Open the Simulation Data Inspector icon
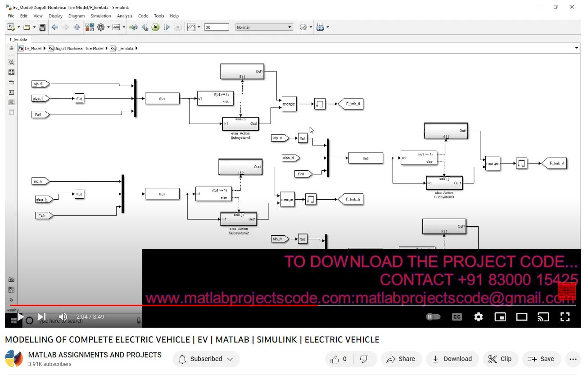This screenshot has height=375, width=588. (191, 27)
